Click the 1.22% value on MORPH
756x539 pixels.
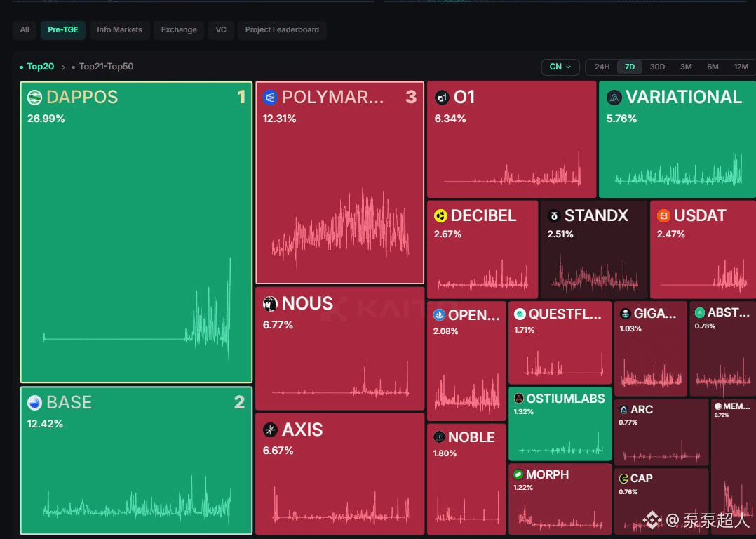[523, 488]
